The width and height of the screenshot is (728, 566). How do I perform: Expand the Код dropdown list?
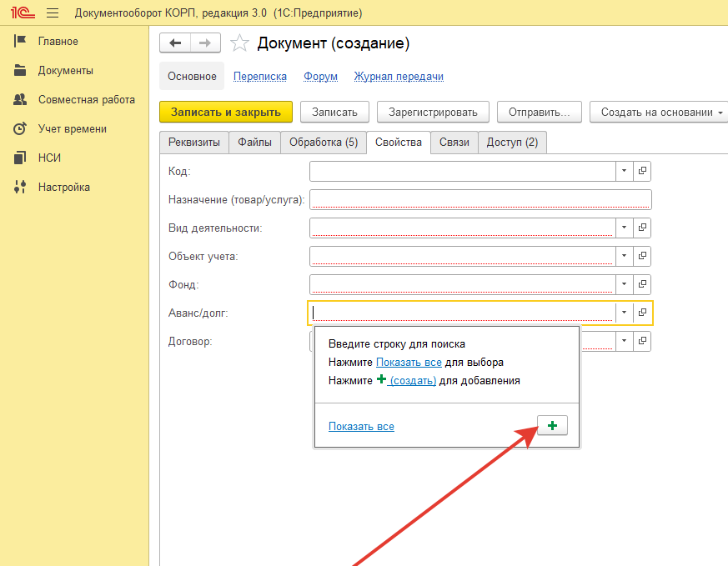tap(625, 171)
